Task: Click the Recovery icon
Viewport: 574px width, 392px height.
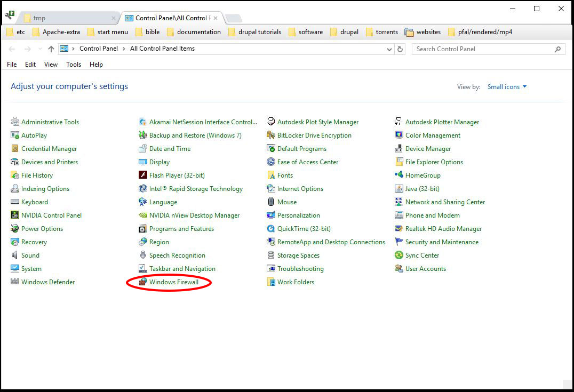Action: [x=14, y=242]
